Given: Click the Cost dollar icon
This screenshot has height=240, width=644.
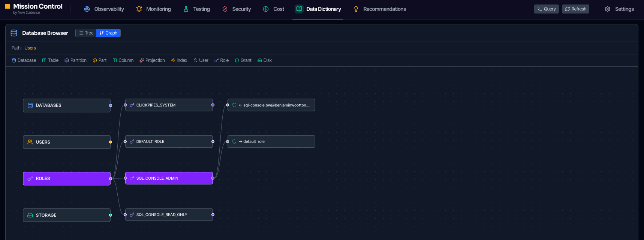Looking at the screenshot, I should coord(266,9).
